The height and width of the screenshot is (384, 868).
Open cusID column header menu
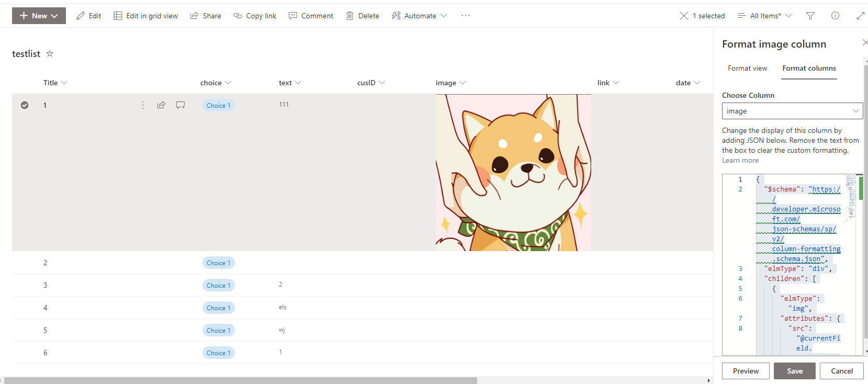point(371,83)
